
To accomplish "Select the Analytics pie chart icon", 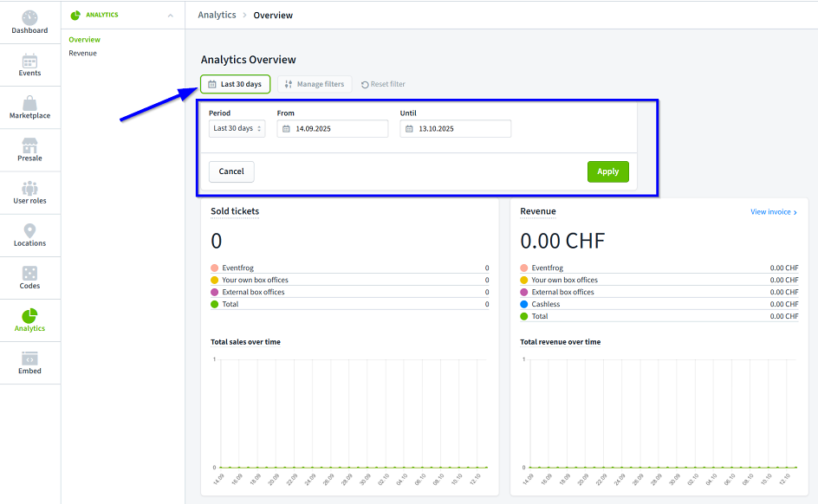I will 29,316.
